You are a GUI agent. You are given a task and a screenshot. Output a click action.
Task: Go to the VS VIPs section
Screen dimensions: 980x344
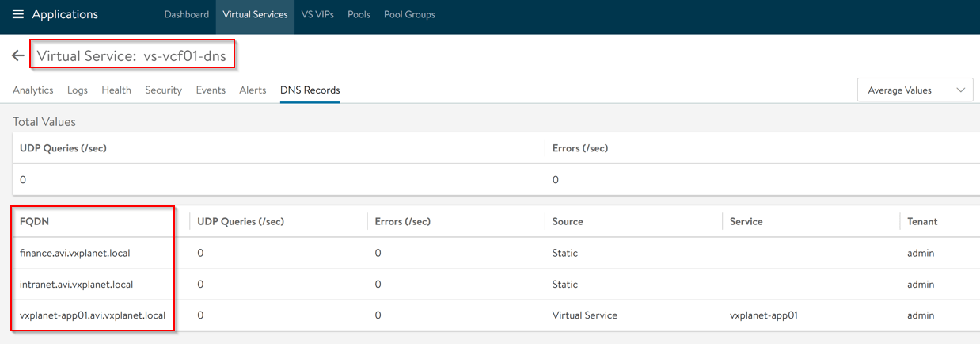tap(317, 14)
